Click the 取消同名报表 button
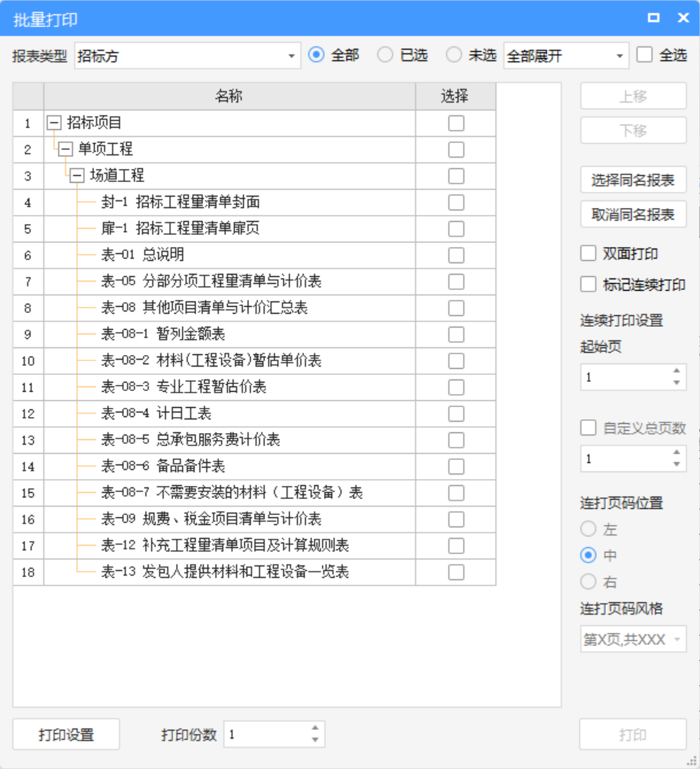This screenshot has height=769, width=700. (633, 215)
